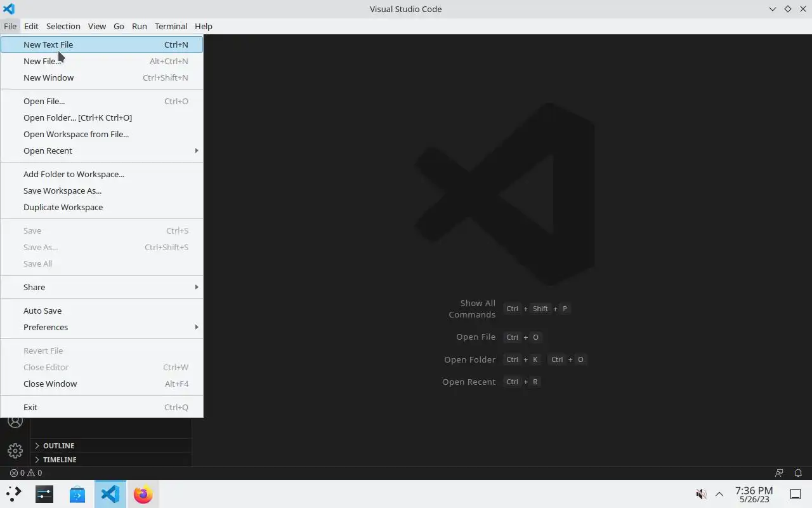Launch Firefox from the taskbar
The height and width of the screenshot is (508, 812).
tap(143, 494)
